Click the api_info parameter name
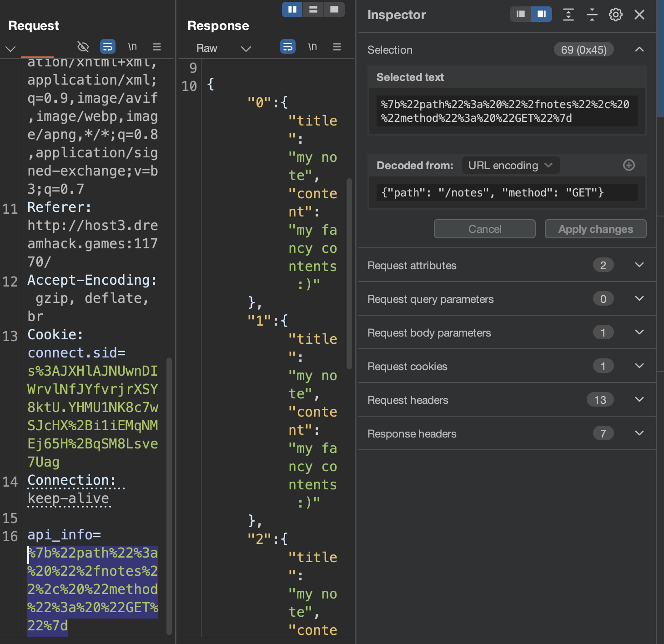Viewport: 664px width, 644px height. pyautogui.click(x=60, y=535)
